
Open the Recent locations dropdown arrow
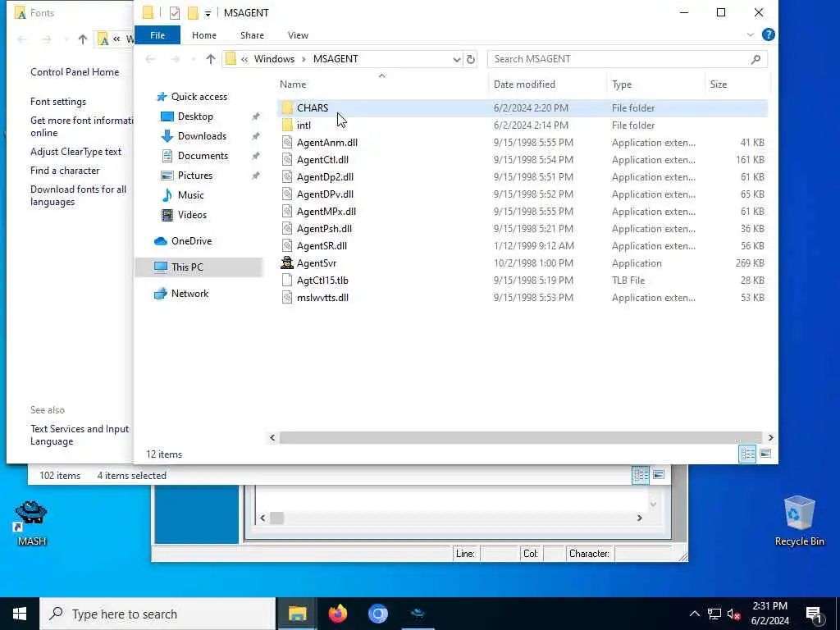193,59
